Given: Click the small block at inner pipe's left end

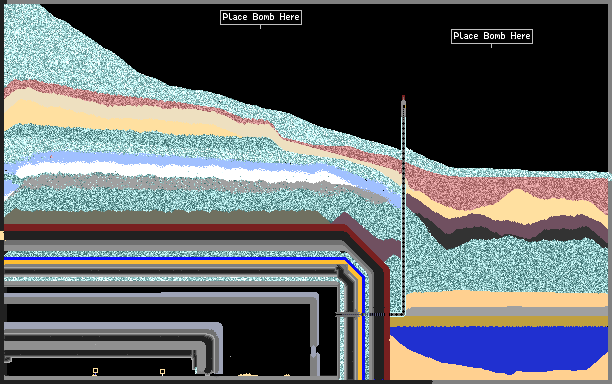Looking at the screenshot, I should tap(7, 359).
